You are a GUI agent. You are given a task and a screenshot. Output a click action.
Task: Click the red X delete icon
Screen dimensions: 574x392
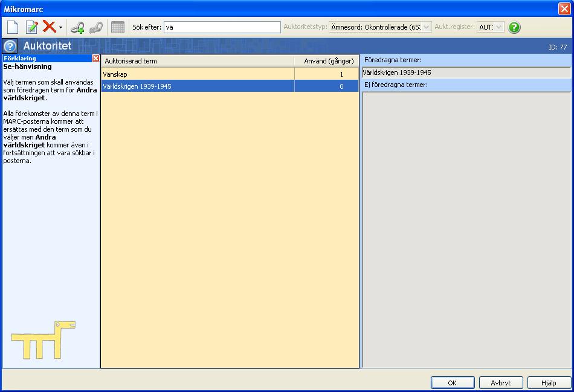(49, 27)
